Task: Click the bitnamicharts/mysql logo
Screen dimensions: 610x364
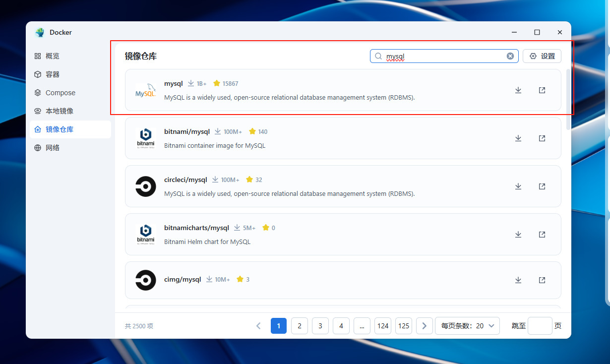Action: [146, 235]
